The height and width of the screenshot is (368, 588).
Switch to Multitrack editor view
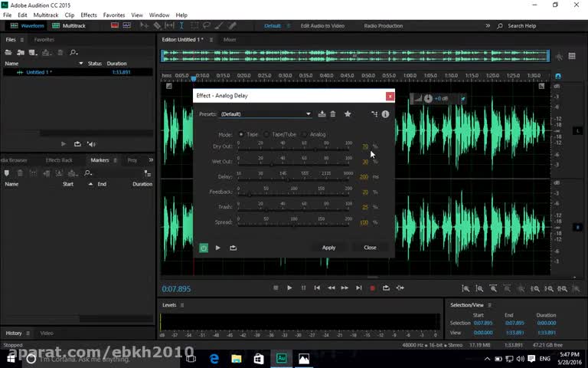pos(69,25)
